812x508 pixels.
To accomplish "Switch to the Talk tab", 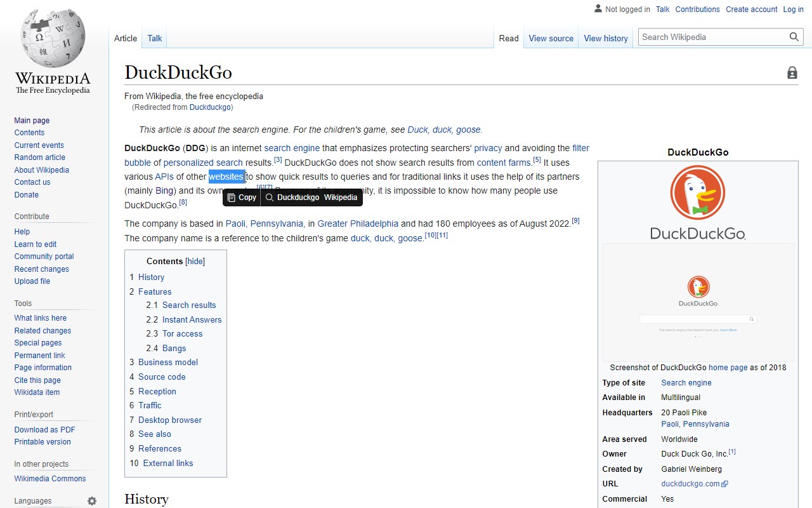I will (x=155, y=38).
